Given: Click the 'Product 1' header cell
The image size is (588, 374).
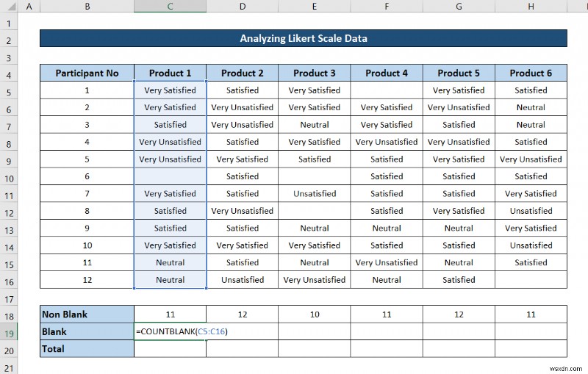Looking at the screenshot, I should 170,73.
